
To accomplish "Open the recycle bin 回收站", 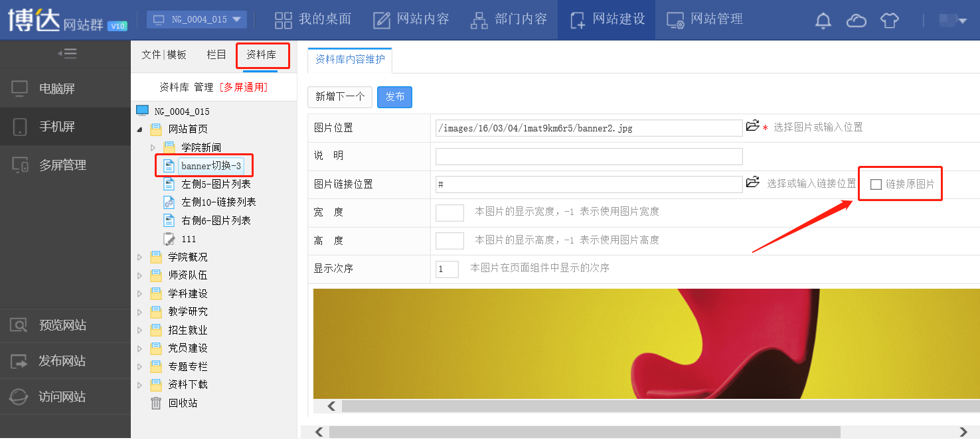I will (x=182, y=403).
